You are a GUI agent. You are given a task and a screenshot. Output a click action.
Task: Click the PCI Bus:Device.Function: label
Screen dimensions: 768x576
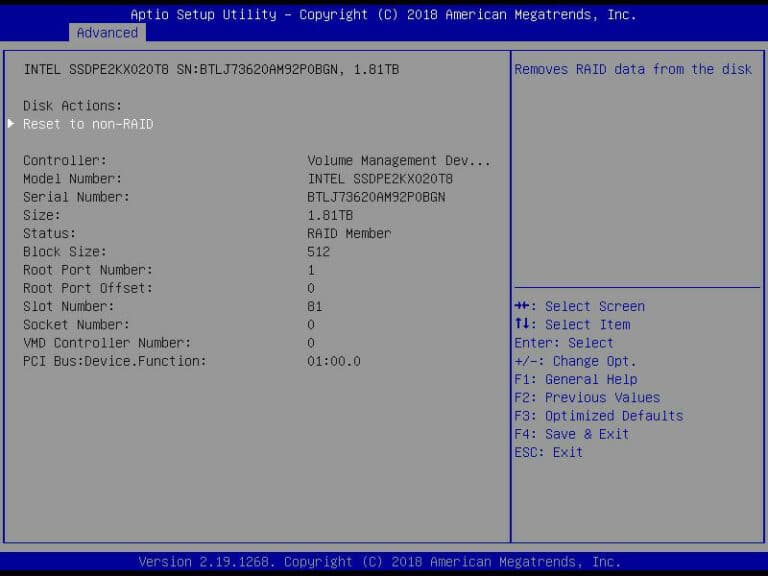[x=115, y=361]
